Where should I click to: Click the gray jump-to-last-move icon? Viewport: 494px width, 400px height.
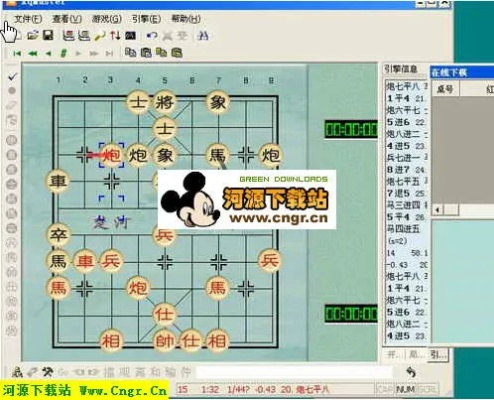109,53
